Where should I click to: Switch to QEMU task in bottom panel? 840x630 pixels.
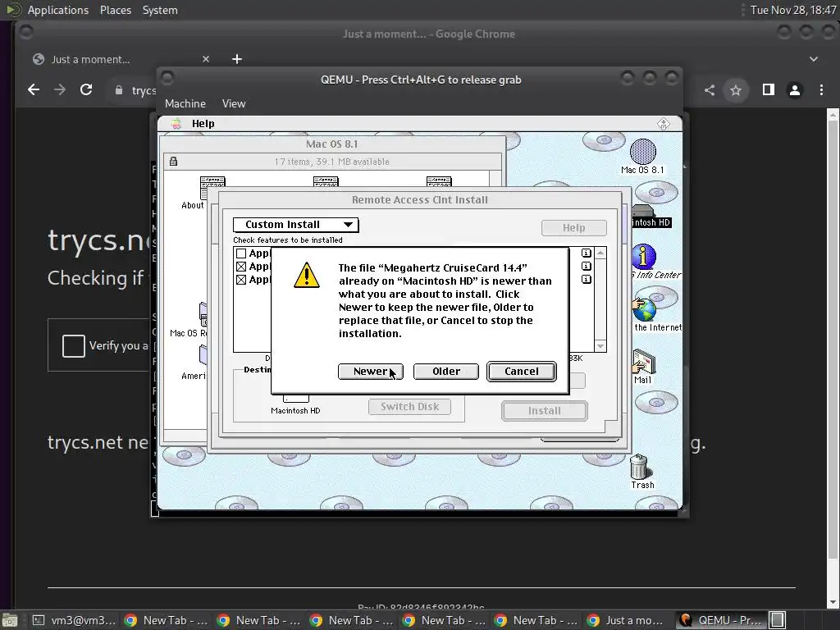coord(720,620)
